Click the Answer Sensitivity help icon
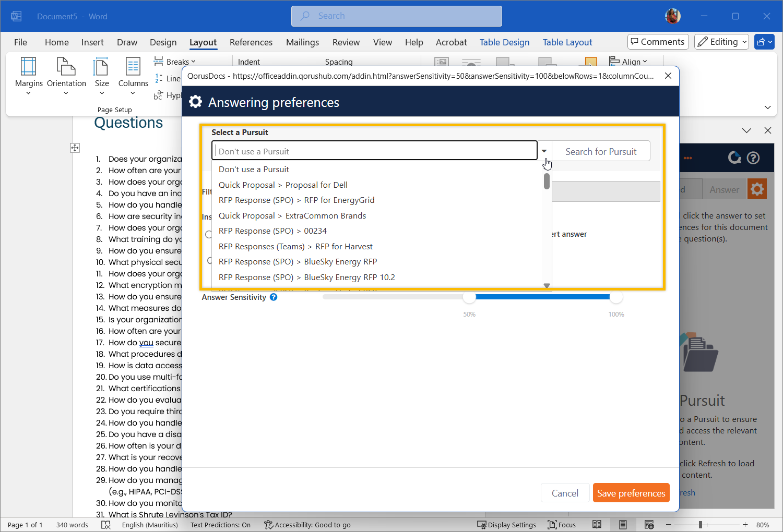This screenshot has height=532, width=783. pos(274,297)
